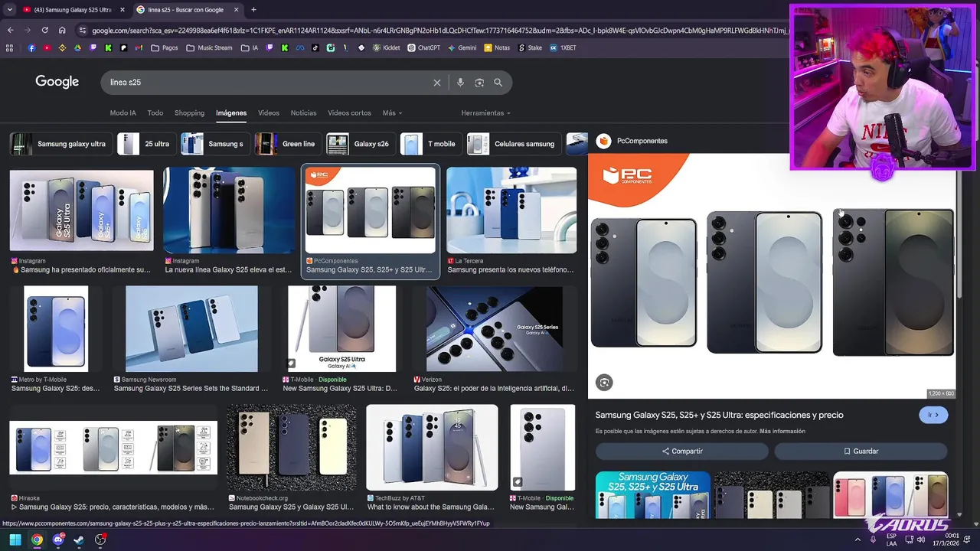Viewport: 980px width, 551px height.
Task: Expand the Más dropdown
Action: 392,112
